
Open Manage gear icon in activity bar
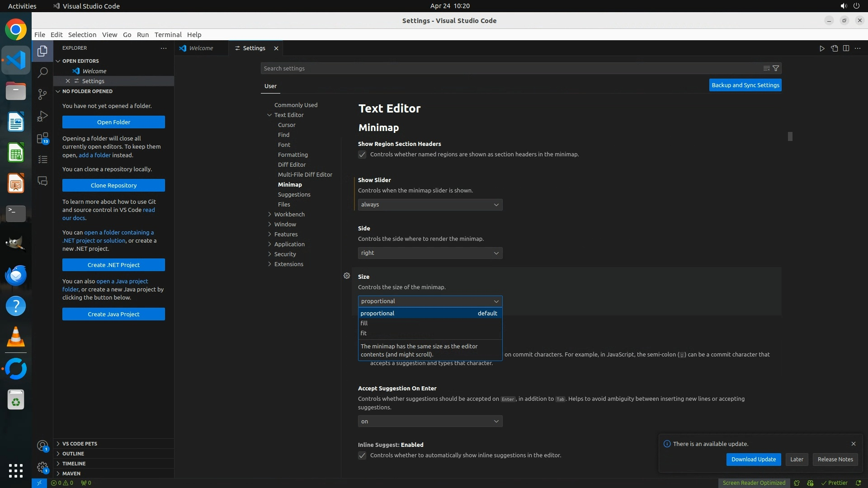point(42,467)
